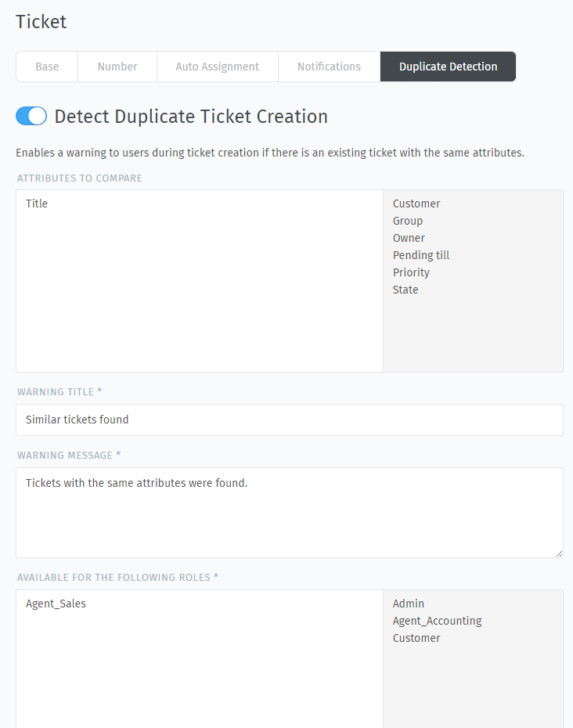Go to the Auto Assignment tab

217,67
